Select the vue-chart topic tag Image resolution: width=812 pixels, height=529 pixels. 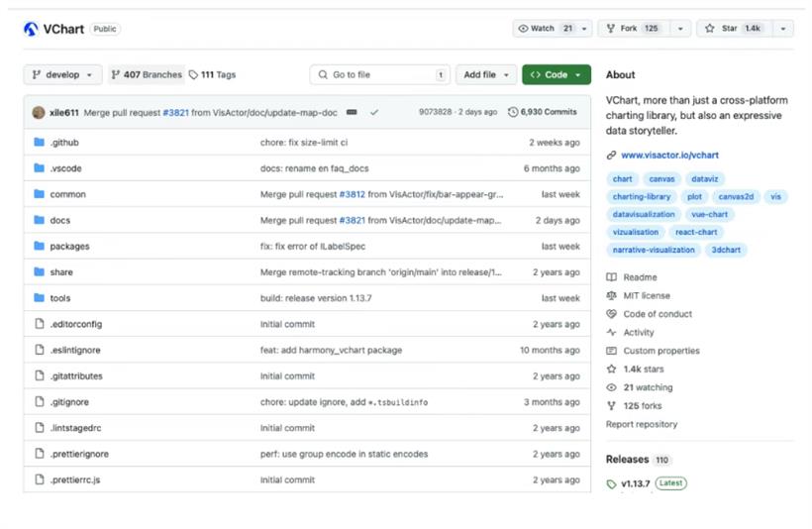709,214
